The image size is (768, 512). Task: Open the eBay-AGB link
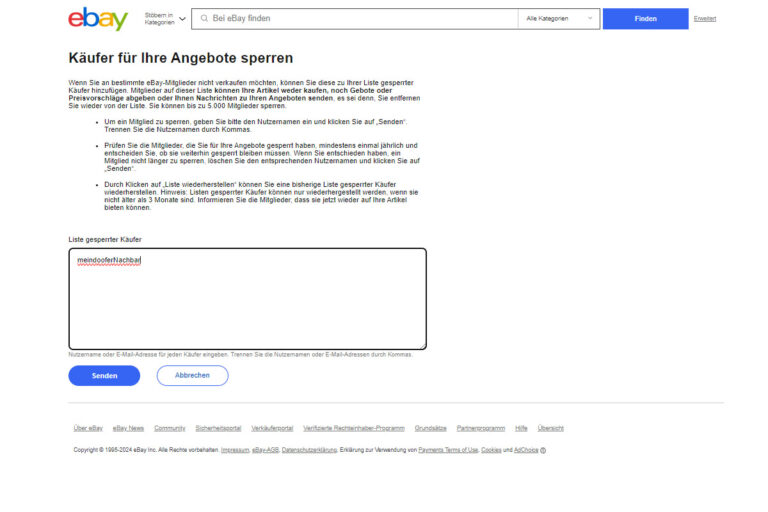(265, 450)
